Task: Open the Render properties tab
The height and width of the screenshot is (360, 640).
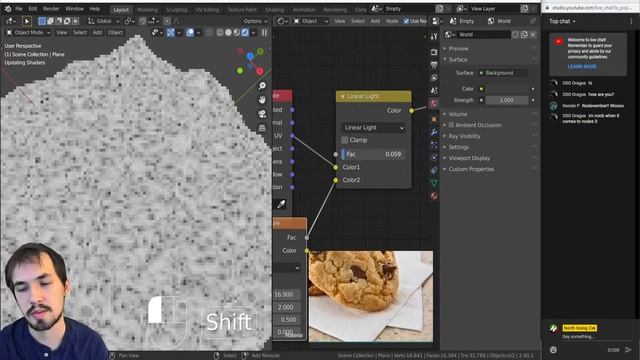Action: [x=434, y=52]
